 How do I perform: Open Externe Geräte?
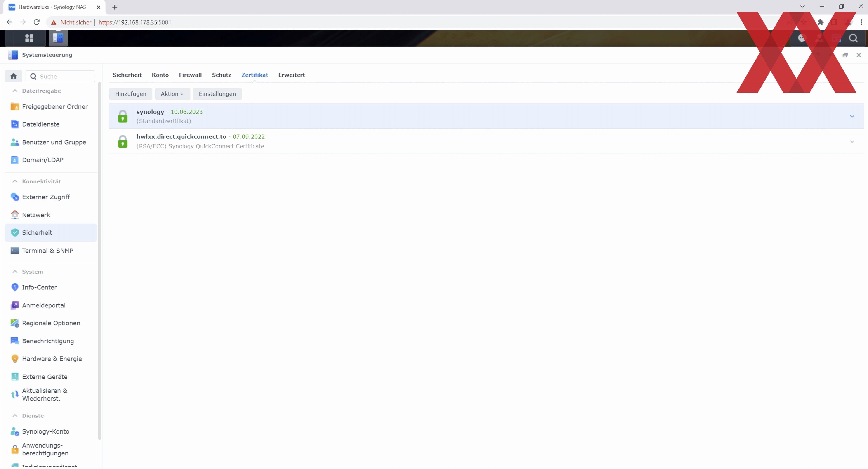51,377
